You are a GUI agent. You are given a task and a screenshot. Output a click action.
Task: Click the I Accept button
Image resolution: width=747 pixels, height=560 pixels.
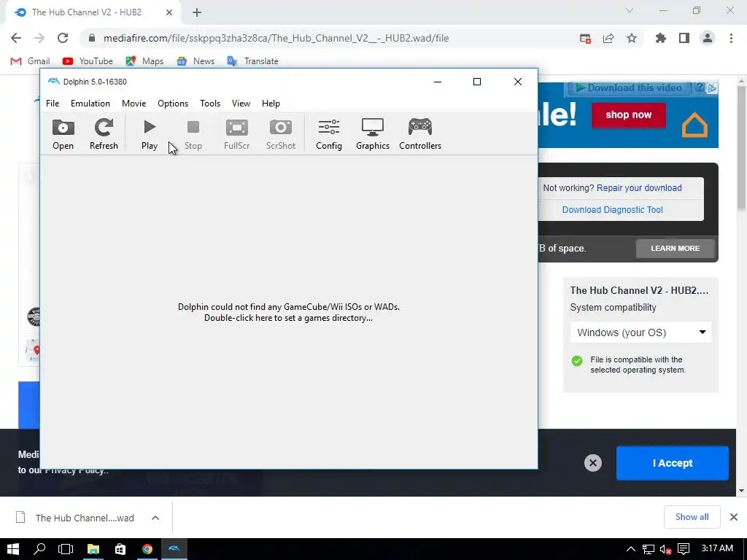pos(672,463)
